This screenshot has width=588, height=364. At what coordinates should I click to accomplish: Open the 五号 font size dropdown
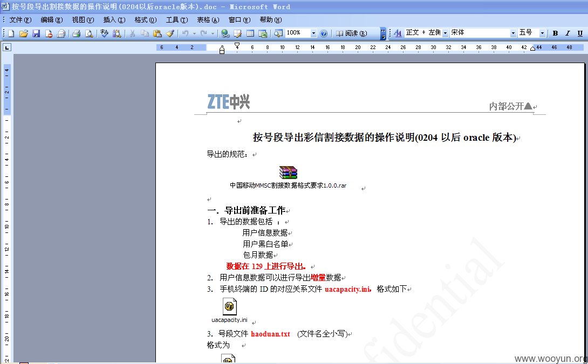click(542, 33)
